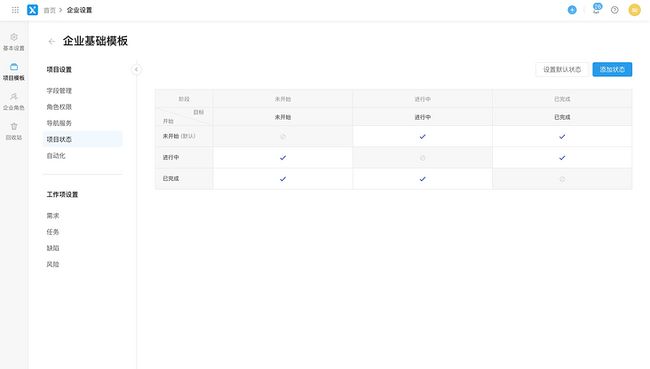This screenshot has width=650, height=369.
Task: Open 项目模板 in the left rail
Action: click(x=14, y=72)
